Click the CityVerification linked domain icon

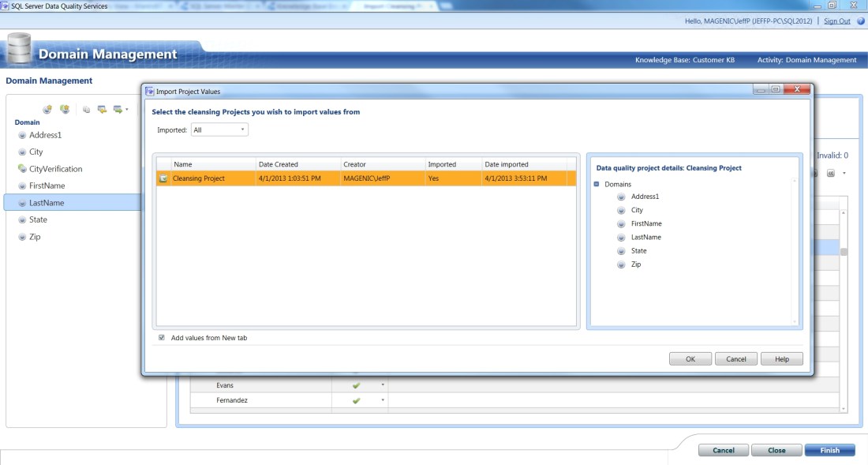click(x=23, y=168)
